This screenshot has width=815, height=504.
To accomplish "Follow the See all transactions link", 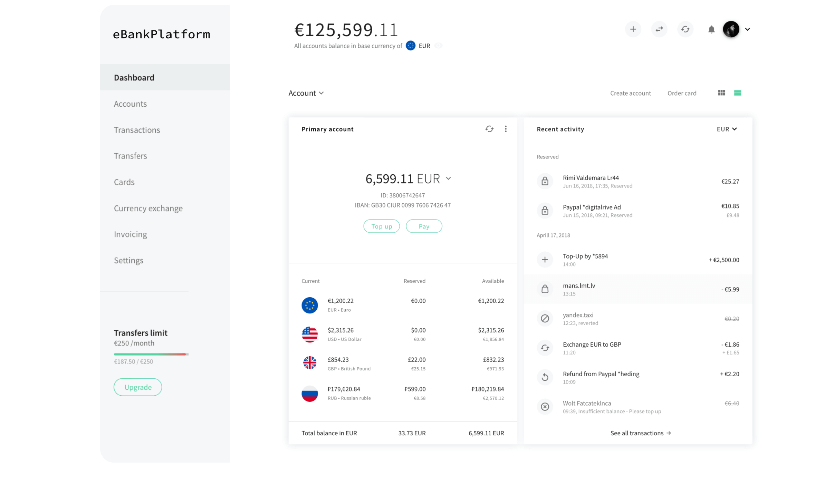I will point(640,433).
